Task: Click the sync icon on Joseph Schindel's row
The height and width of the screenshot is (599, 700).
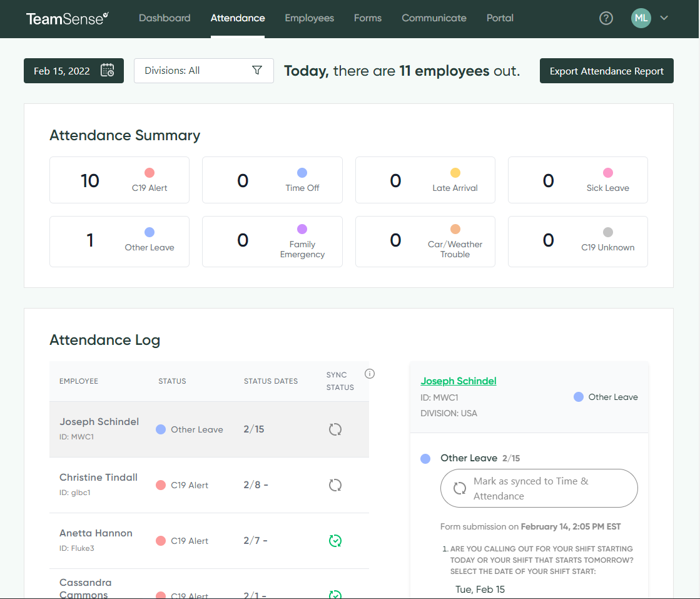Action: click(335, 429)
